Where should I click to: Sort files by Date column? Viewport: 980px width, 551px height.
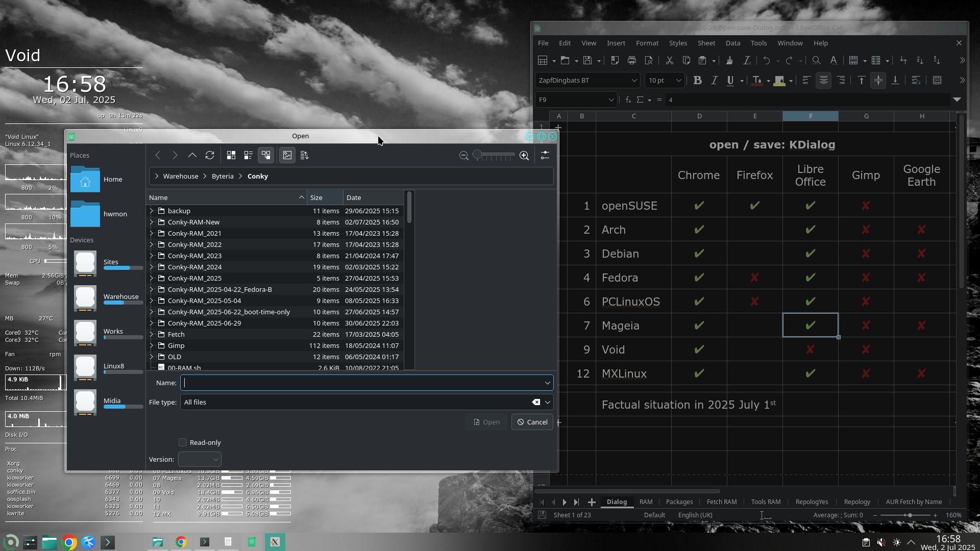(x=373, y=197)
